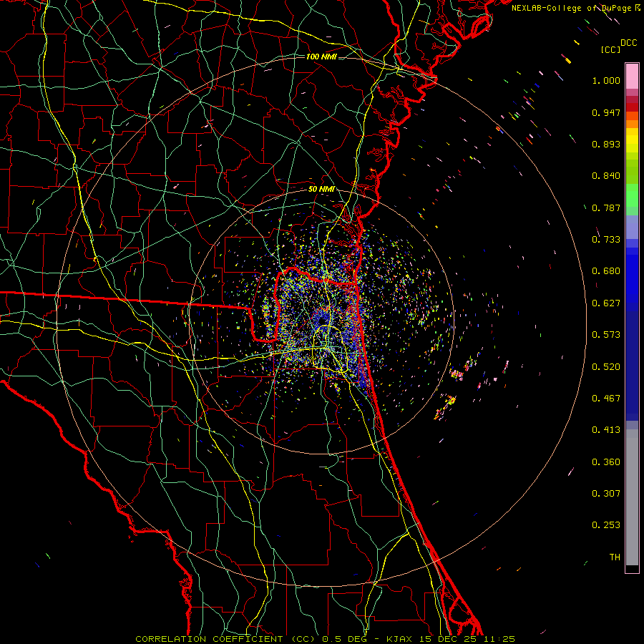Viewport: 644px width, 644px height.
Task: Select the 0.947 value on the scale
Action: pyautogui.click(x=606, y=112)
